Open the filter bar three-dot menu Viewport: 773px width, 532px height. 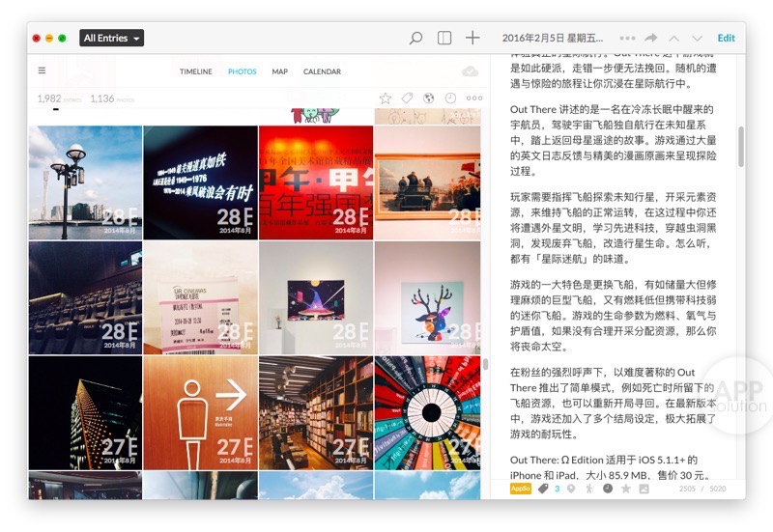pos(474,98)
